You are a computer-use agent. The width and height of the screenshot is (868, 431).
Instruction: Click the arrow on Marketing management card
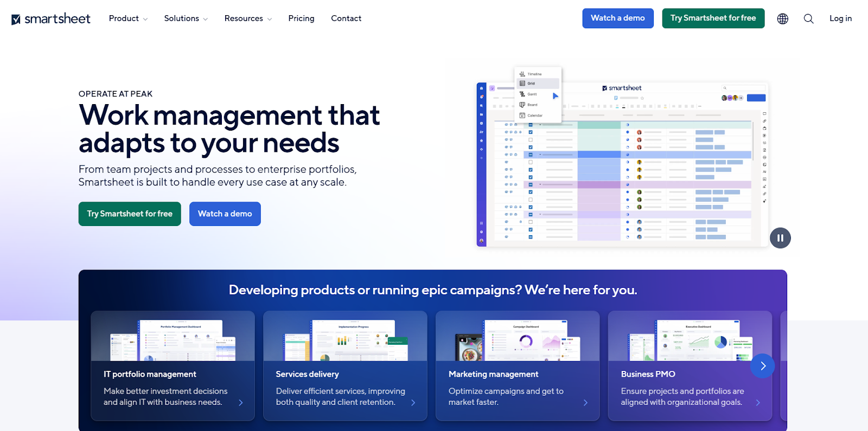pyautogui.click(x=585, y=403)
